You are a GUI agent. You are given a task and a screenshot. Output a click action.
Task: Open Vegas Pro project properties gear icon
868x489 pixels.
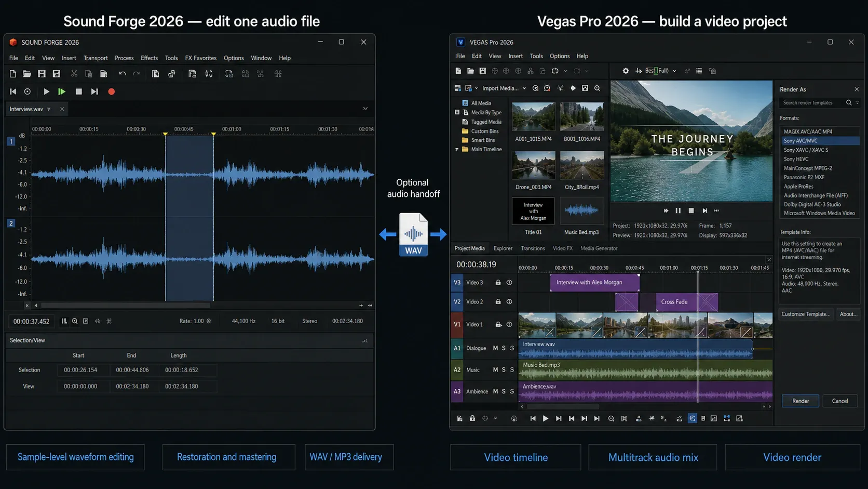[626, 71]
